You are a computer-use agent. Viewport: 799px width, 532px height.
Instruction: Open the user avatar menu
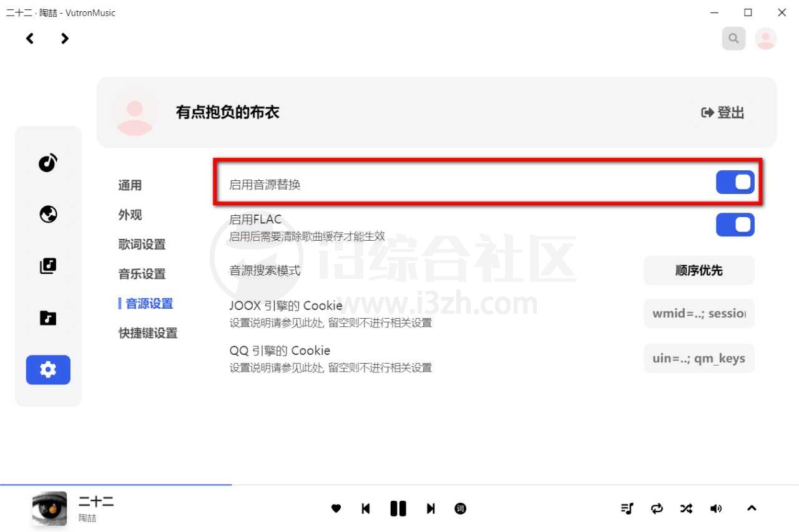[x=765, y=38]
